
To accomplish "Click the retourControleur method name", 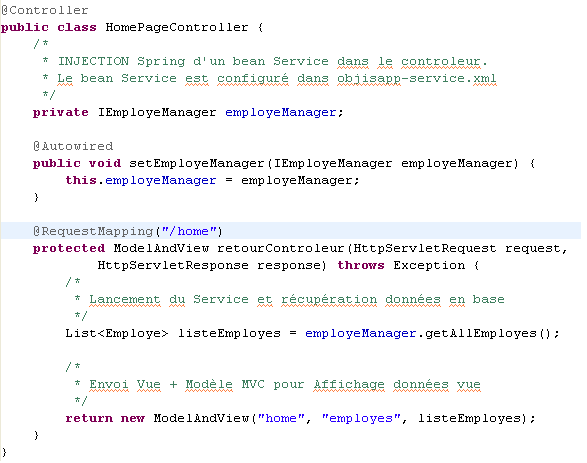I will (280, 249).
